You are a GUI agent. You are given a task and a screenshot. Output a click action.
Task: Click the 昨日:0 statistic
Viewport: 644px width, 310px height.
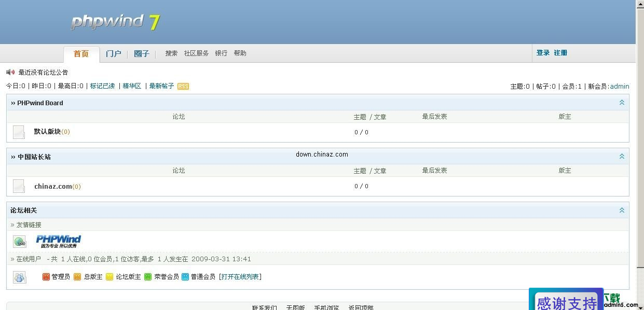pos(42,86)
